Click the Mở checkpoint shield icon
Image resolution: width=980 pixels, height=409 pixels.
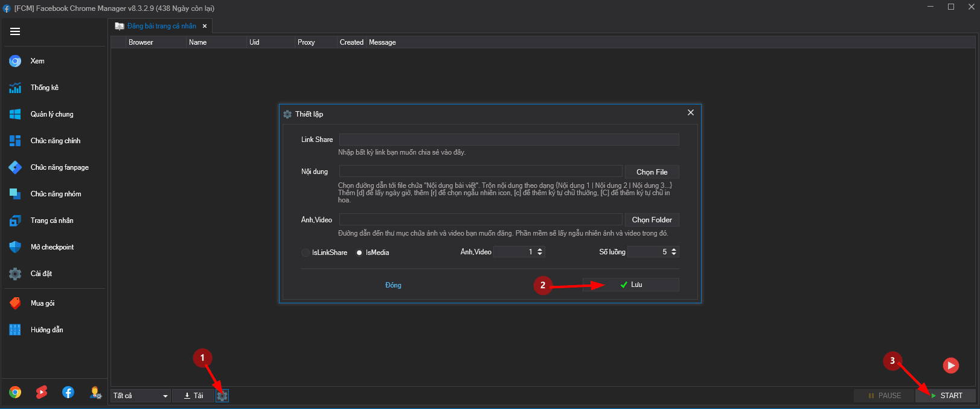[x=15, y=247]
